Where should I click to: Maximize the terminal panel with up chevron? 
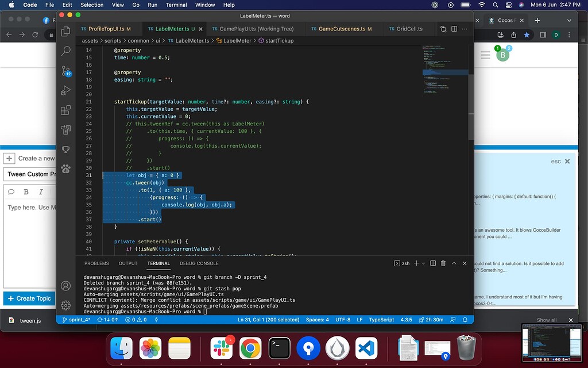(454, 263)
